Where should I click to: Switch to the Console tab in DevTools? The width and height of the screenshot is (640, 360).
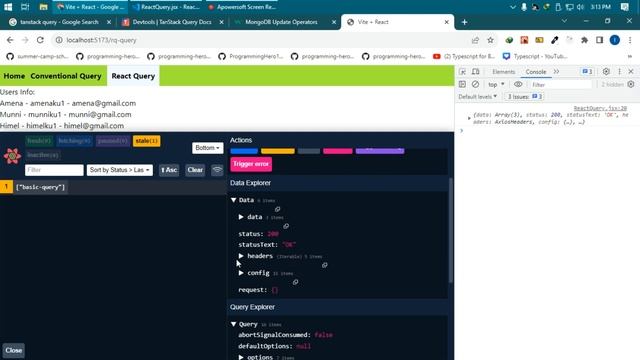point(536,71)
